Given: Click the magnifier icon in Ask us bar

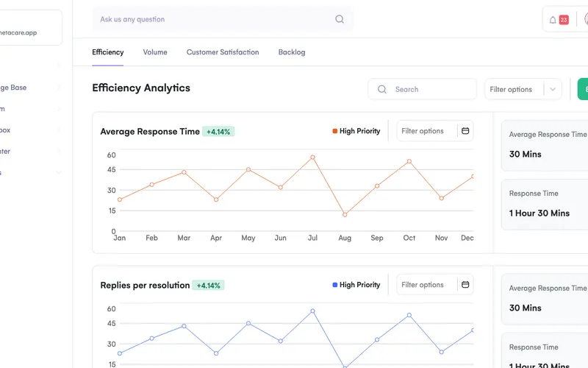Looking at the screenshot, I should tap(340, 19).
